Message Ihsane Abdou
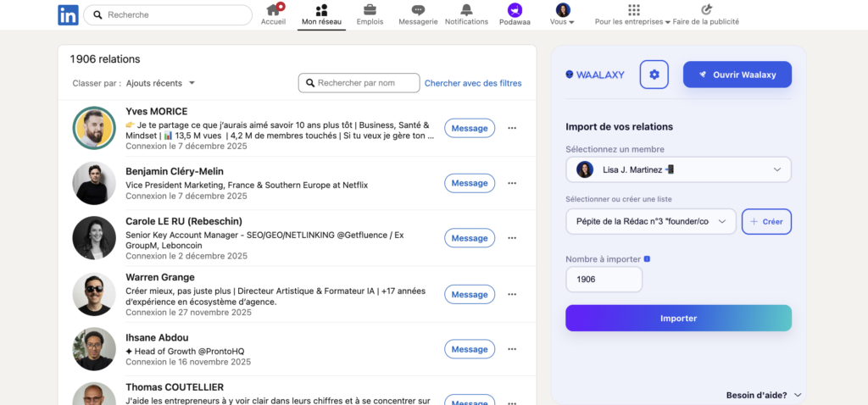The image size is (868, 405). pos(470,349)
